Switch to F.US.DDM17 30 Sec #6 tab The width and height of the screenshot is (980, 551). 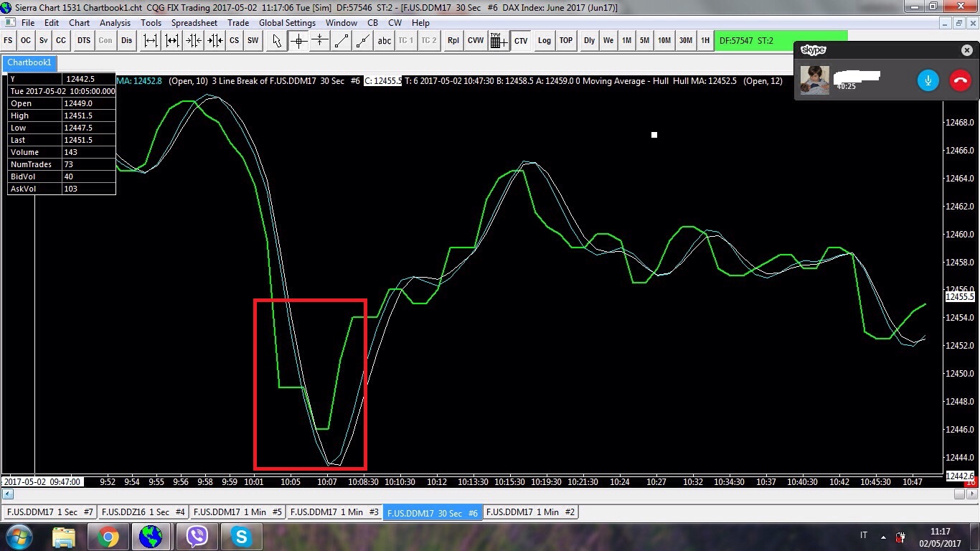[x=433, y=512]
